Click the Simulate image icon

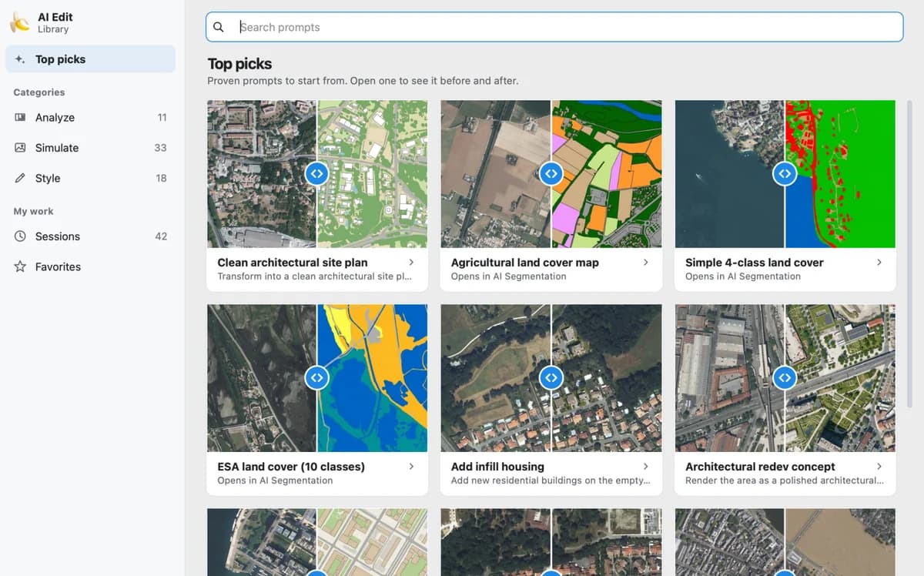pos(20,148)
